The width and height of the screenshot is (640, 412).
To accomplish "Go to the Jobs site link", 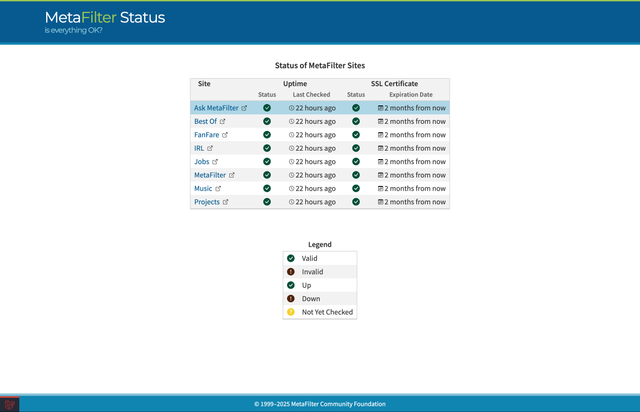I will (202, 162).
